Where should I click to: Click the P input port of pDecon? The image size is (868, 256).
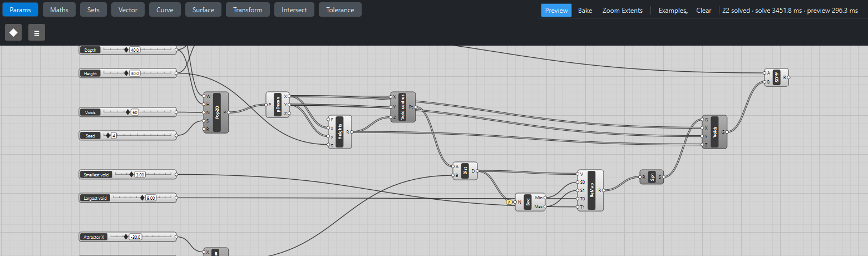coord(266,105)
